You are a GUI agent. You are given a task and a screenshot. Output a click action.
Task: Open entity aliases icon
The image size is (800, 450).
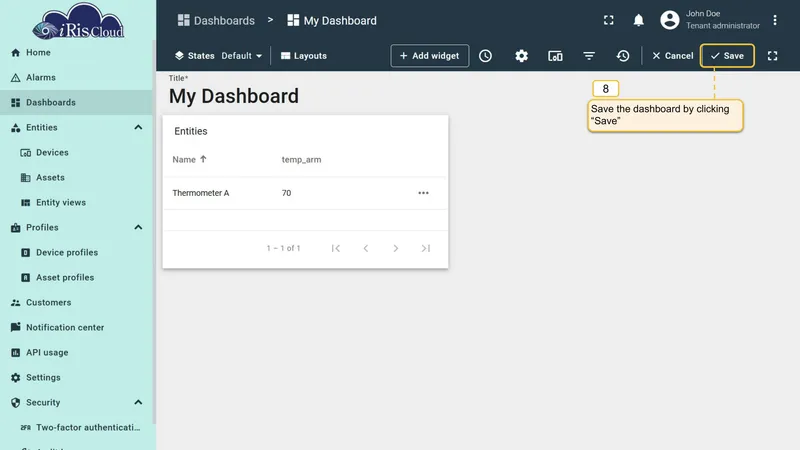pyautogui.click(x=555, y=56)
